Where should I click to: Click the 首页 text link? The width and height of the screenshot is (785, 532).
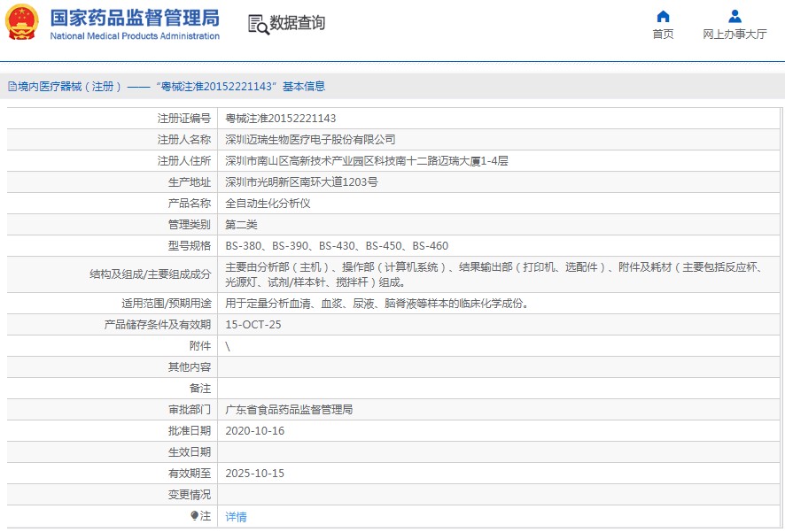point(663,34)
